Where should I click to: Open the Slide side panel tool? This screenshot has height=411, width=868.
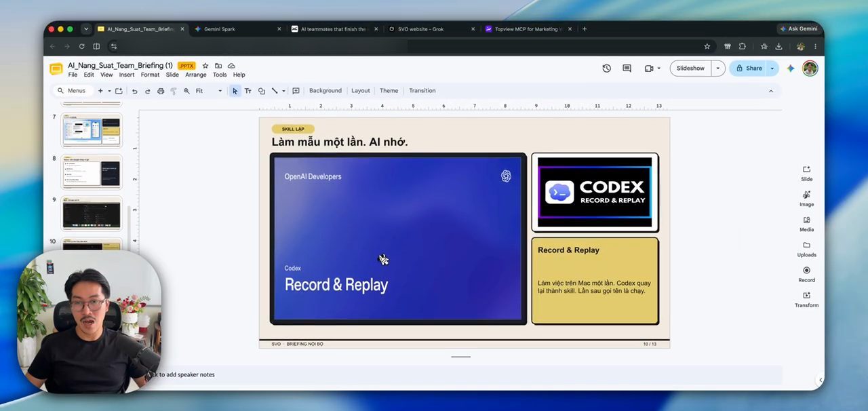[x=806, y=173]
